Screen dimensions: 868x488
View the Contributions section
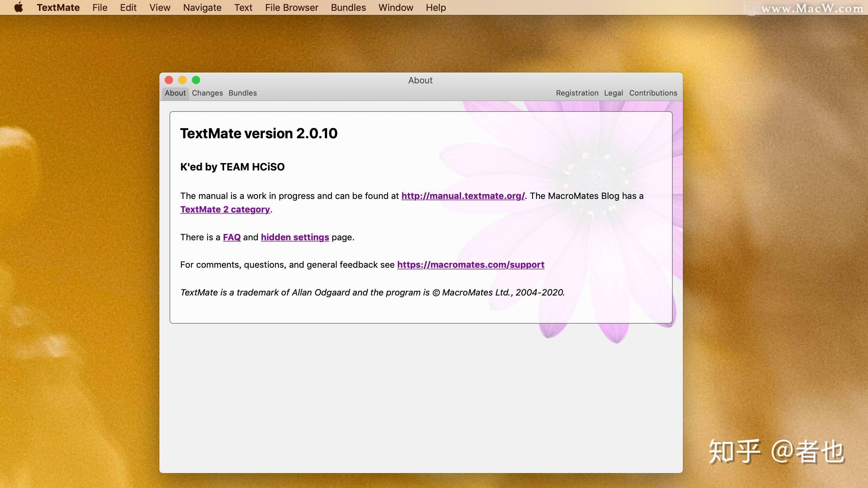(x=653, y=93)
